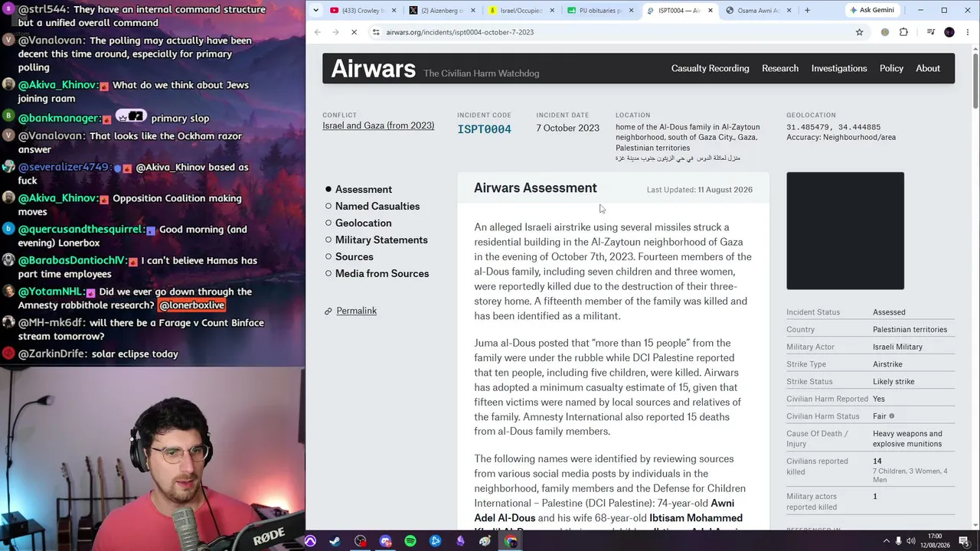Open the media controls icon in the toolbar

930,32
